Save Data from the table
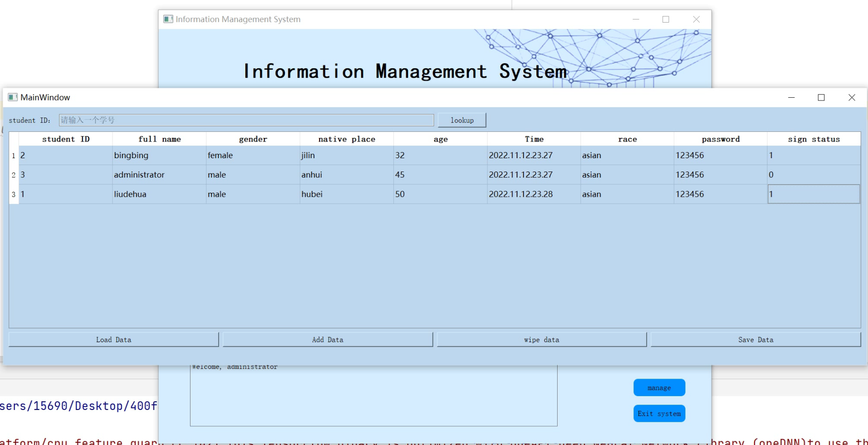This screenshot has height=445, width=868. pyautogui.click(x=755, y=339)
